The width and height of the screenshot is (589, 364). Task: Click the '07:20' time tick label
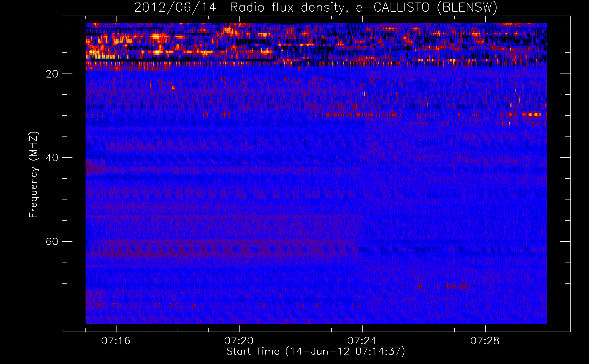(x=239, y=341)
